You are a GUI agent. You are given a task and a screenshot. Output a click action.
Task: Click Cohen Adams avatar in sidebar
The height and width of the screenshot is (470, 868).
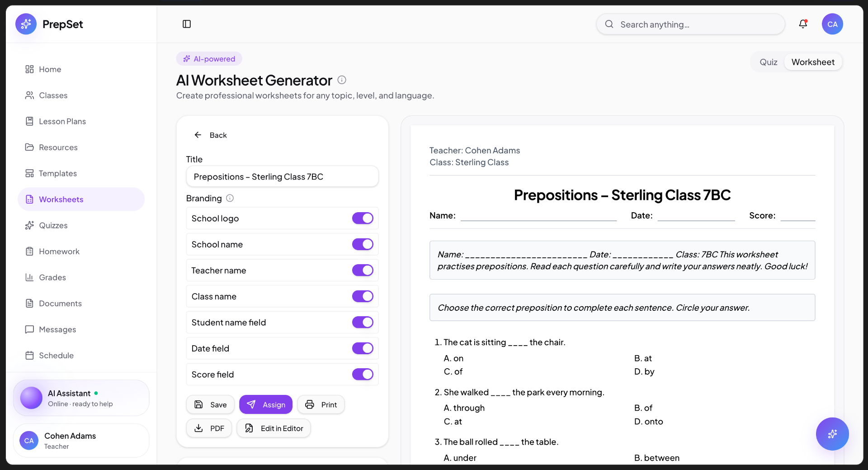pyautogui.click(x=29, y=441)
